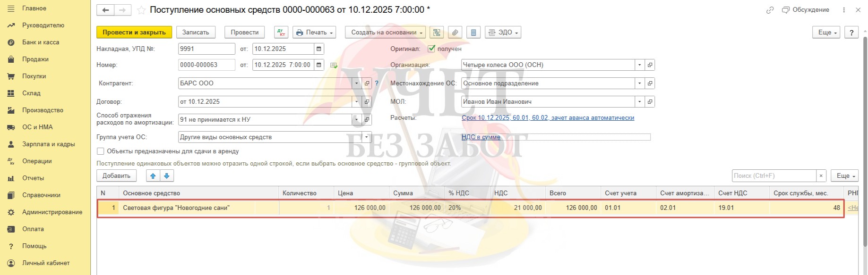
Task: Open the Главное section icon
Action: (x=11, y=8)
